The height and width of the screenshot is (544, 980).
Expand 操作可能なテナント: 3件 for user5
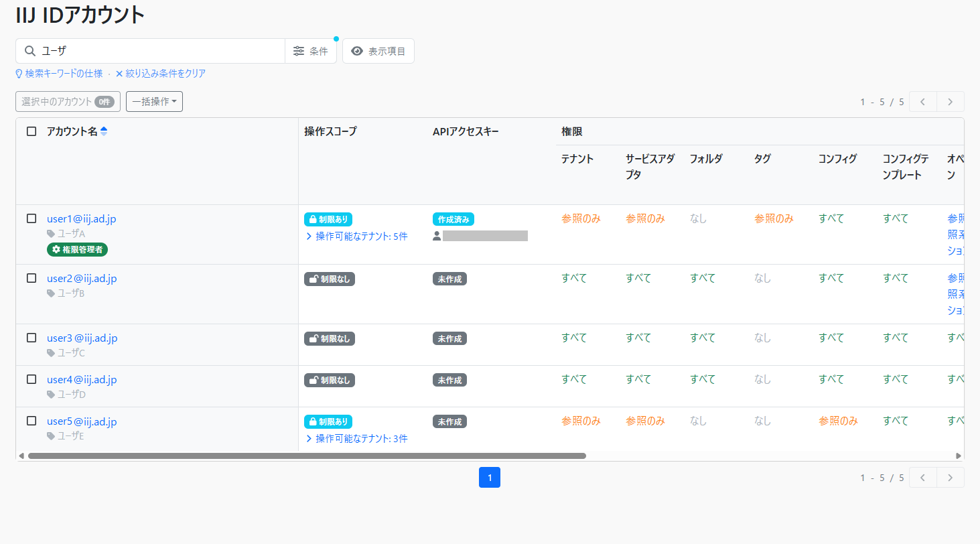click(x=356, y=439)
